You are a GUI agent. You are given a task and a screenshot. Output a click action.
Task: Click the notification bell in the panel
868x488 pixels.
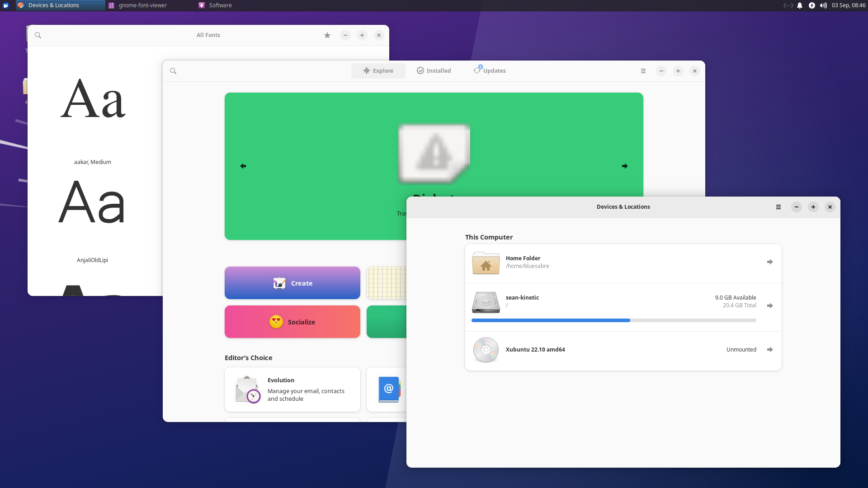(800, 5)
